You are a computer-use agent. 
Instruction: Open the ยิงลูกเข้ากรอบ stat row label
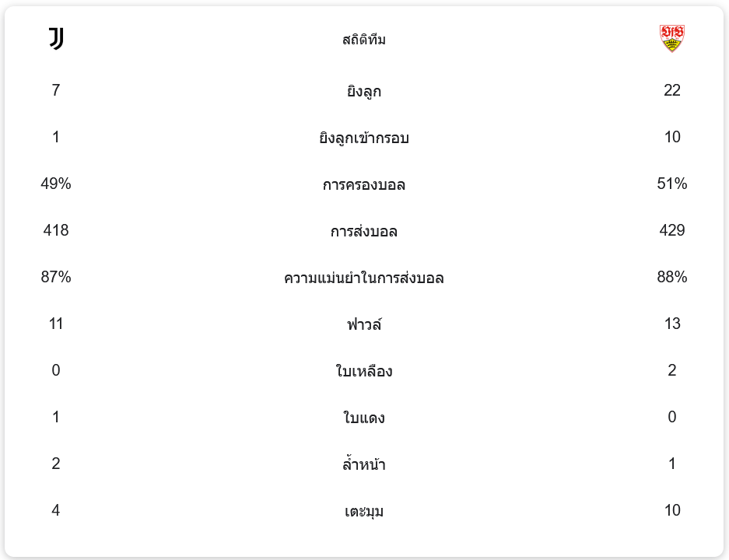[x=364, y=138]
